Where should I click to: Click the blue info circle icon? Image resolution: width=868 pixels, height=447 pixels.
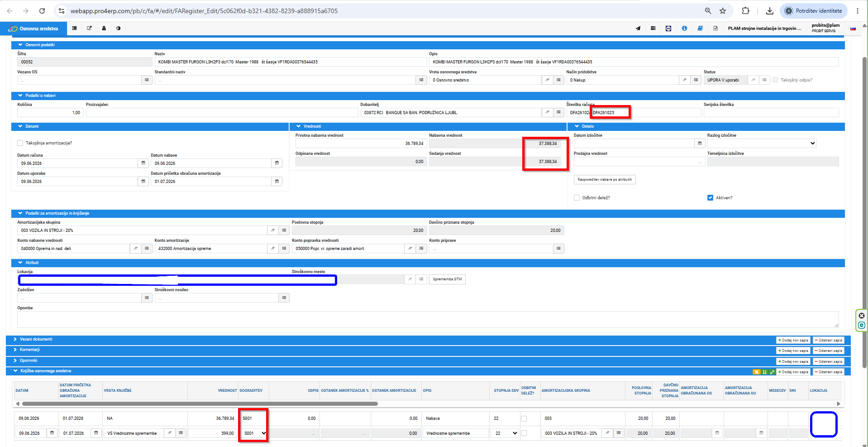coord(684,28)
